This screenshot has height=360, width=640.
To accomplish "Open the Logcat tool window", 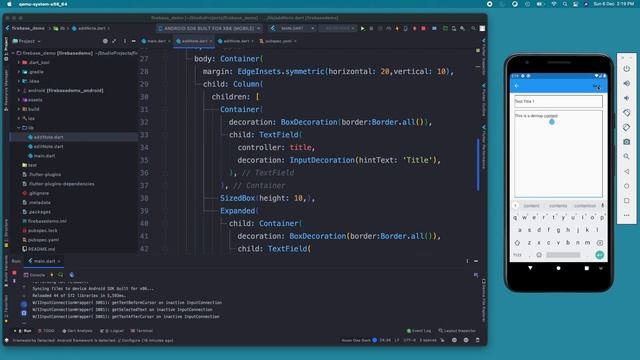I will tap(112, 331).
